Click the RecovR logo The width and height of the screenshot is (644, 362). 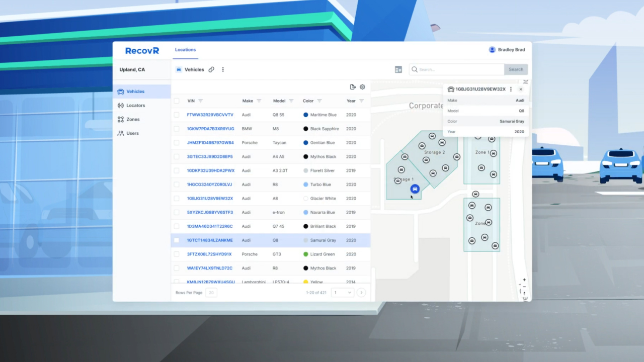(142, 50)
